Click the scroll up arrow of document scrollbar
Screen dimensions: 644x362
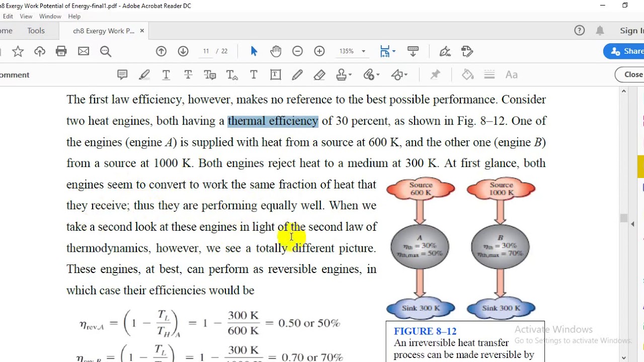tap(624, 91)
